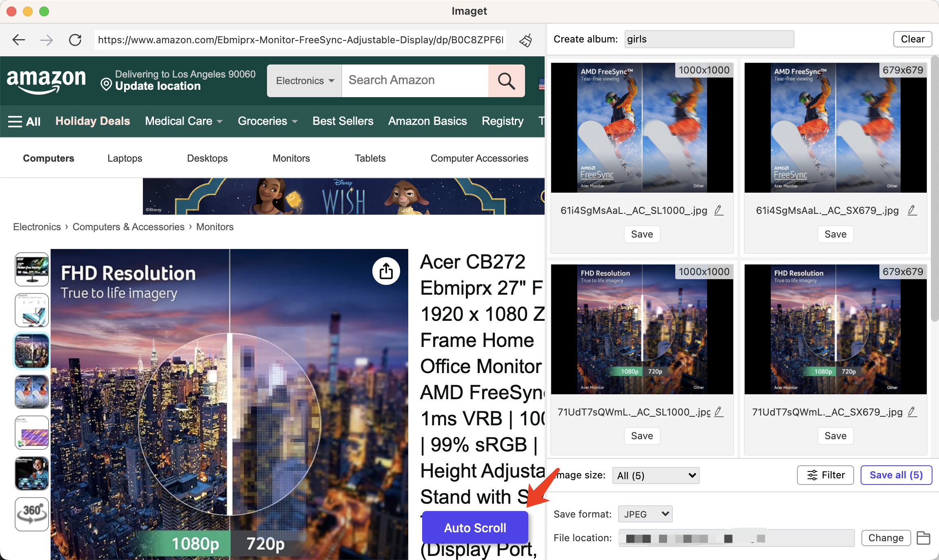Click the edit icon next to 71UdT7sQWmL._AC_SL1000_.jpg
The height and width of the screenshot is (560, 939).
719,411
